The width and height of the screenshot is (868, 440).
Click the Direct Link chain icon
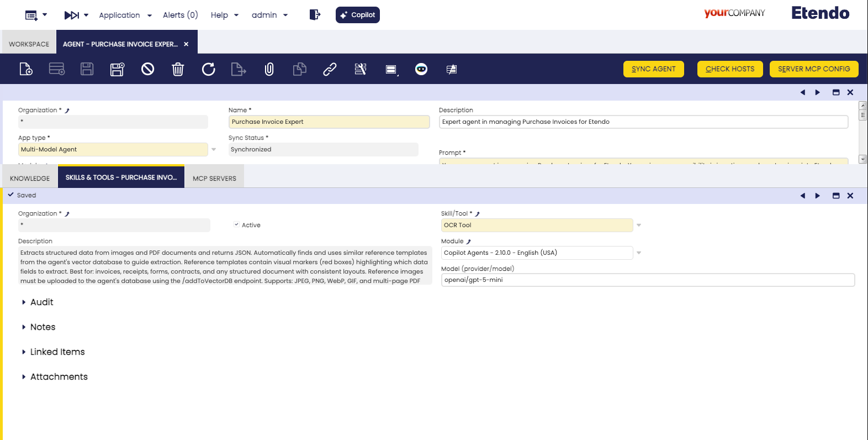[330, 69]
